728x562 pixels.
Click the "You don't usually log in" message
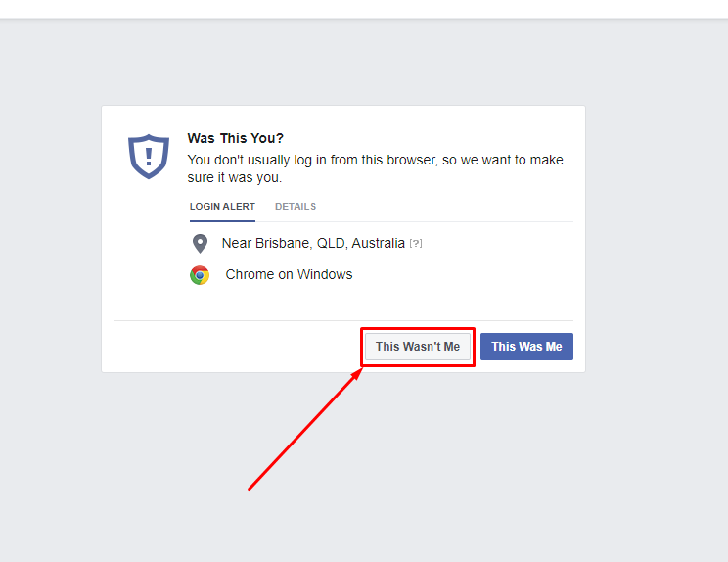(375, 168)
